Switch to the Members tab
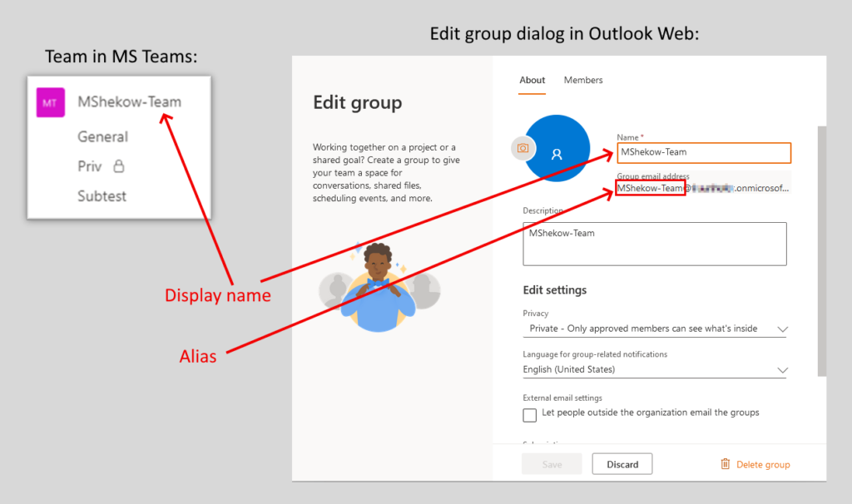The width and height of the screenshot is (852, 504). point(583,81)
